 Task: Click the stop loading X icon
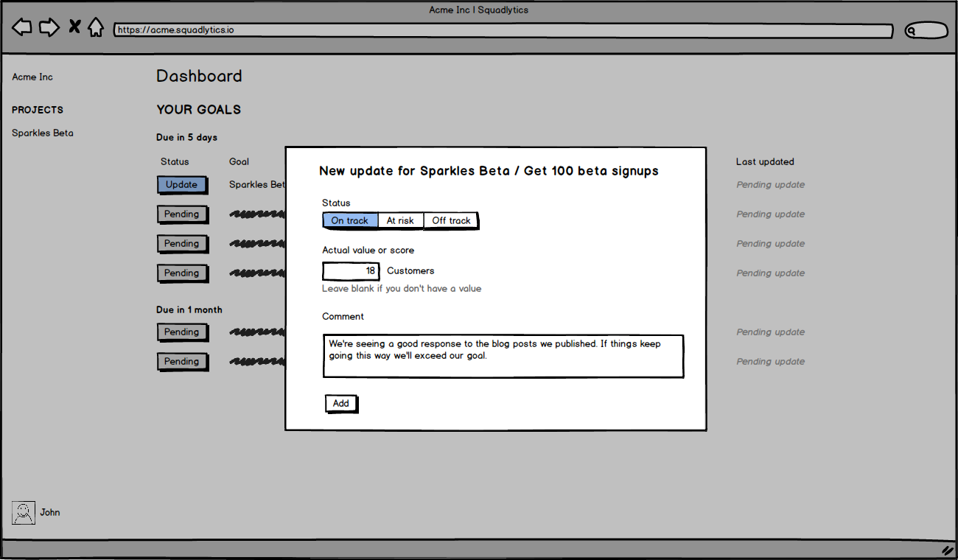(74, 25)
